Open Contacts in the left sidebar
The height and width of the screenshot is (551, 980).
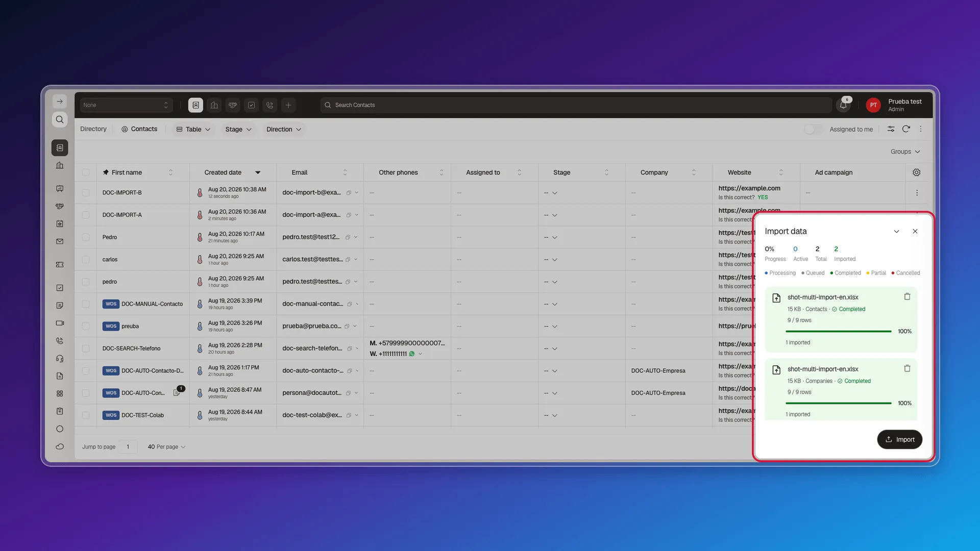(x=60, y=148)
